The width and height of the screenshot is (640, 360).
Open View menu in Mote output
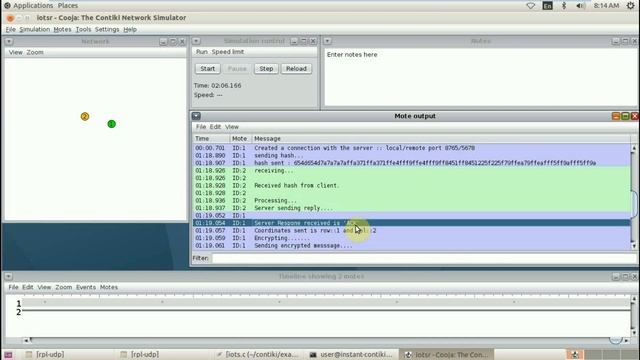(x=232, y=127)
